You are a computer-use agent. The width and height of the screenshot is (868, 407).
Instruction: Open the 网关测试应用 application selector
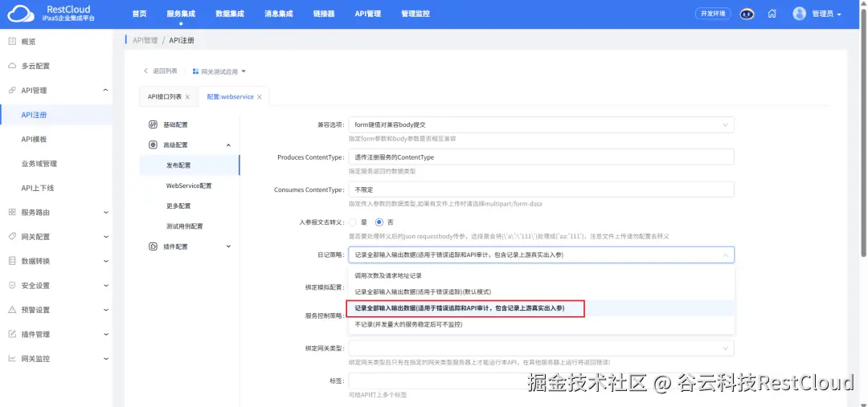pyautogui.click(x=219, y=71)
